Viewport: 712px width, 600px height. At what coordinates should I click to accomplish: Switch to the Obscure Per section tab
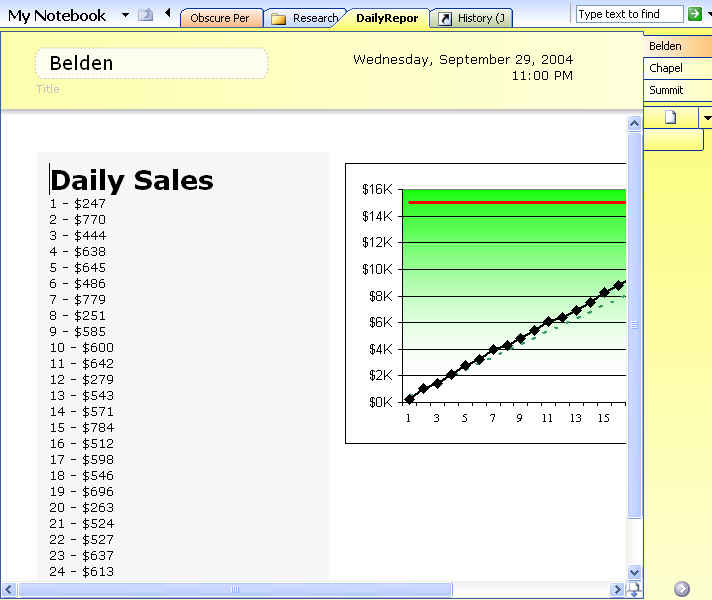pos(222,18)
